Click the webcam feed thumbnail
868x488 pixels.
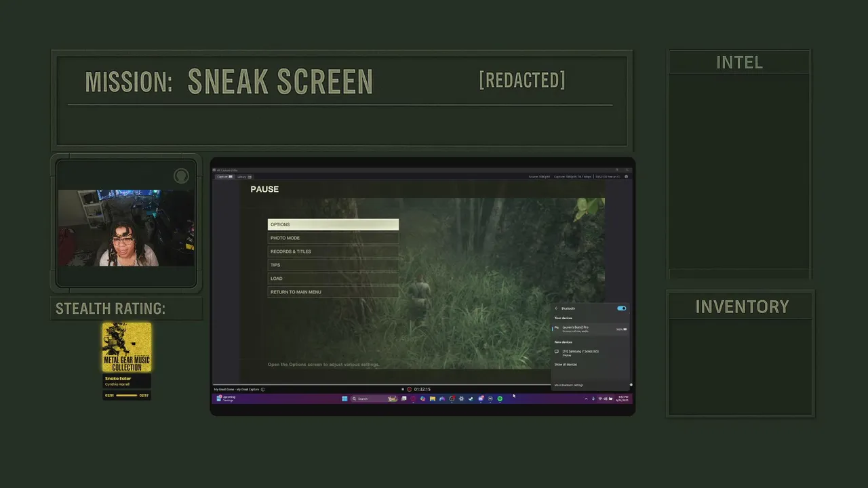tap(126, 228)
